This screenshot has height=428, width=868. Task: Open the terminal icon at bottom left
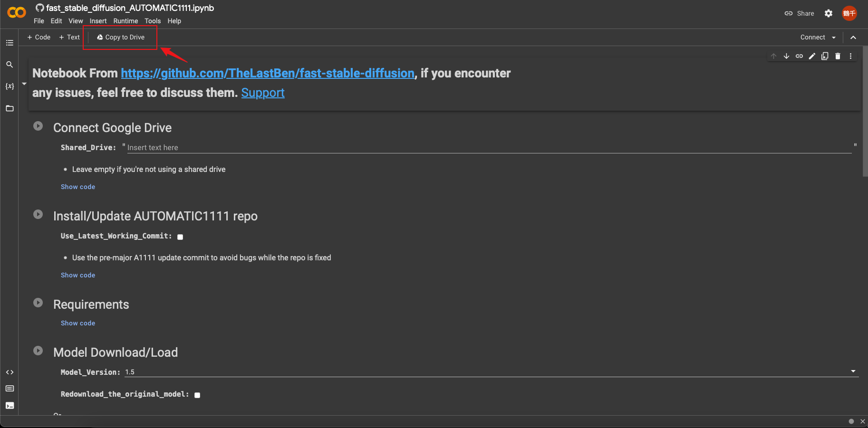[10, 406]
